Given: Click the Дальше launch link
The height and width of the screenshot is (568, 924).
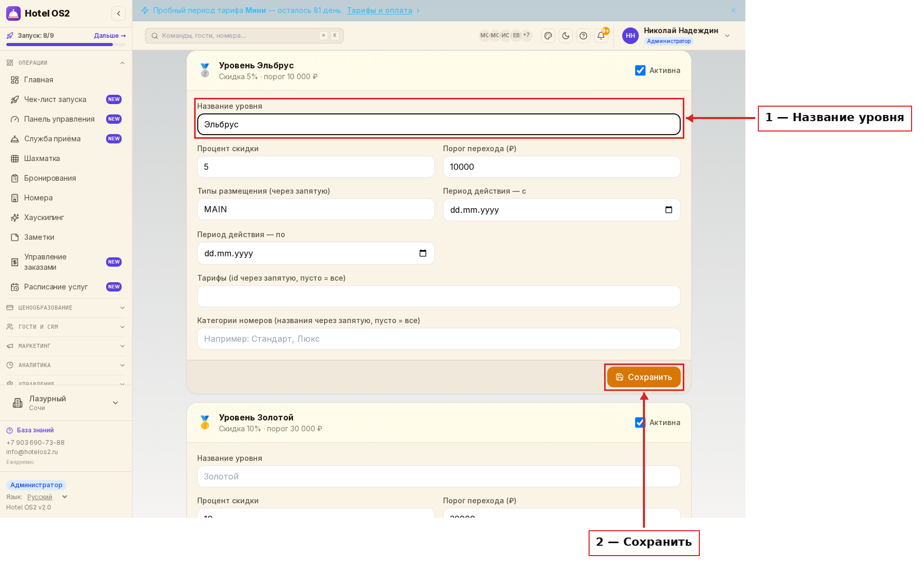Looking at the screenshot, I should tap(110, 36).
